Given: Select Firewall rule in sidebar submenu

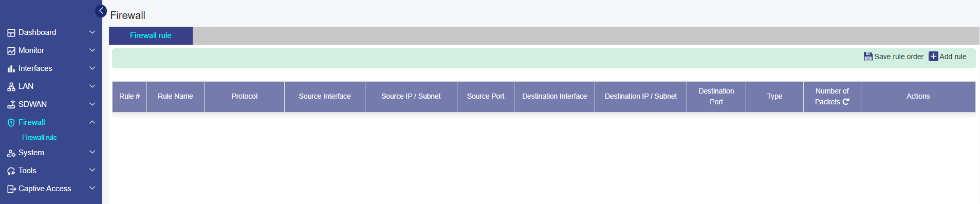Looking at the screenshot, I should click(x=40, y=138).
